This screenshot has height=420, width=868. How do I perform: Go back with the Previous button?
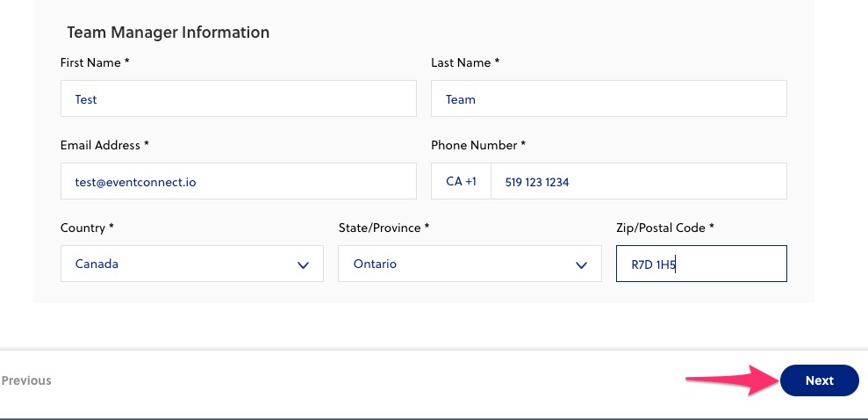pyautogui.click(x=26, y=380)
